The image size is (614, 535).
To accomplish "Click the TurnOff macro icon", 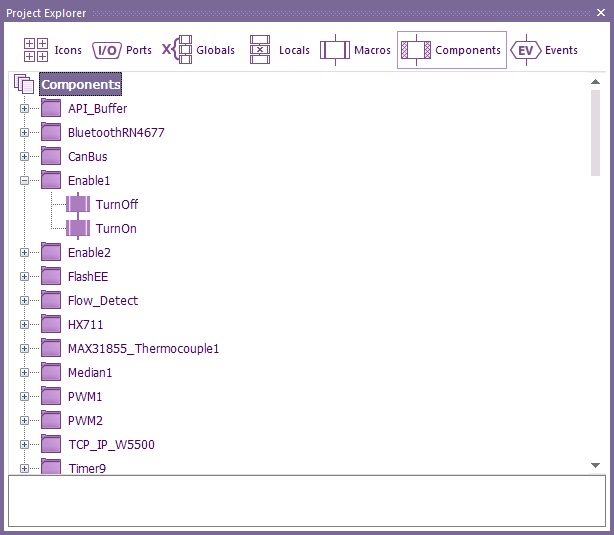I will click(78, 205).
